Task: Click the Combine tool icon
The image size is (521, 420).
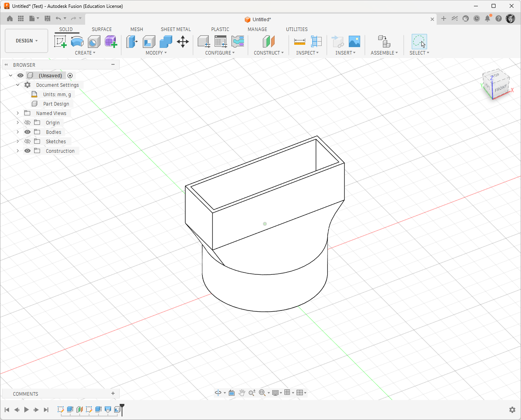Action: [x=166, y=41]
